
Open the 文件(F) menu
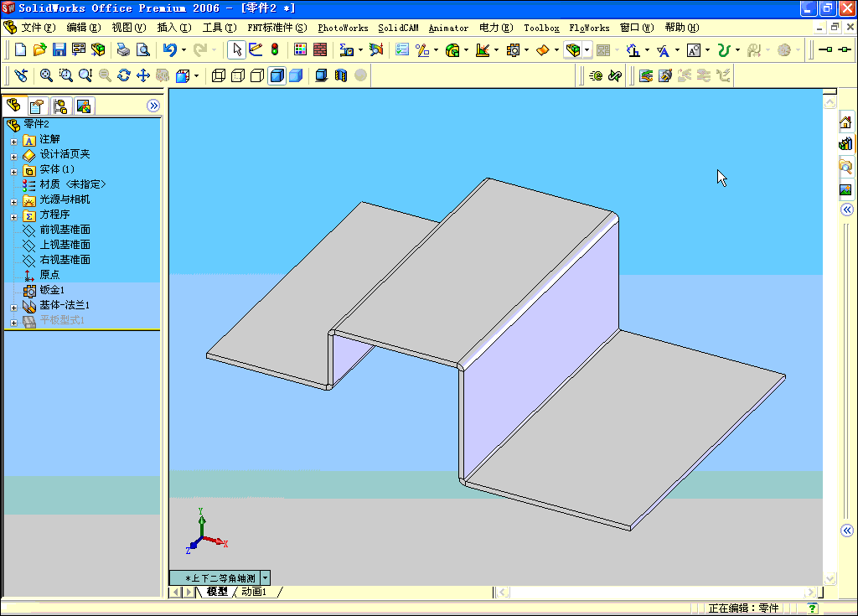[x=39, y=28]
